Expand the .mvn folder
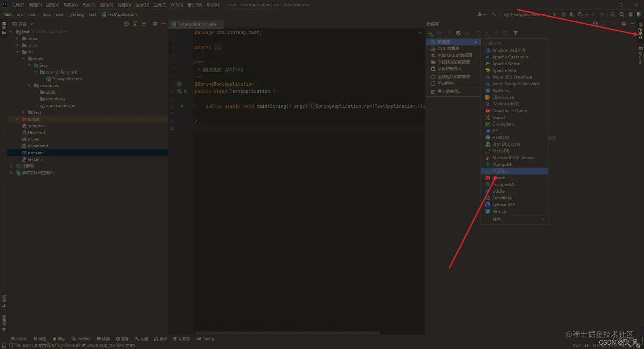Image resolution: width=644 pixels, height=349 pixels. pos(17,45)
